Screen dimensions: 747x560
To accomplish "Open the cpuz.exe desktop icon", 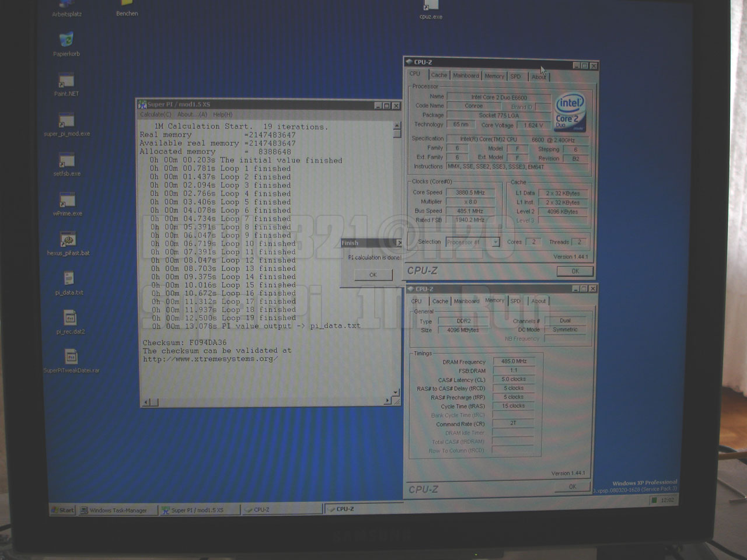I will (x=431, y=10).
